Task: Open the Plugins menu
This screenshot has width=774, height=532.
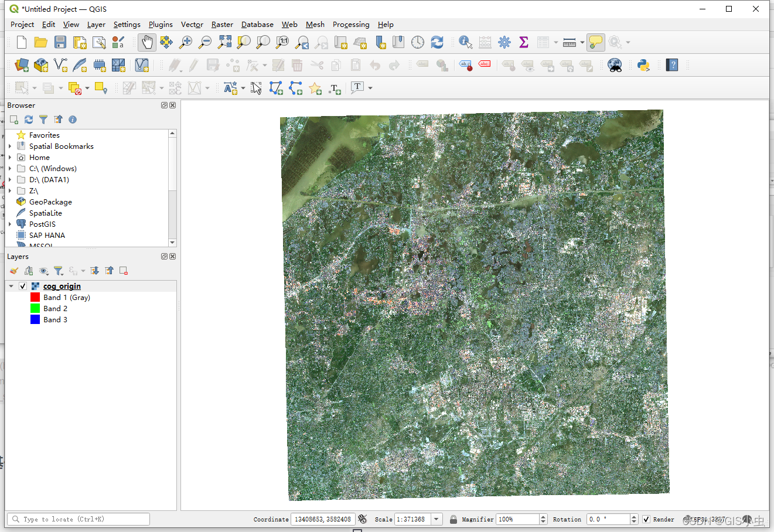Action: pos(161,25)
